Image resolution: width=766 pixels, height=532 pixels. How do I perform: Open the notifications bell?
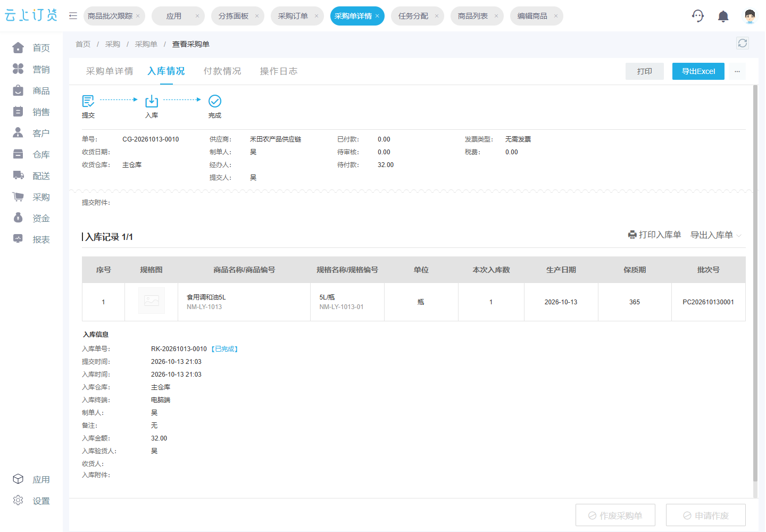point(723,16)
